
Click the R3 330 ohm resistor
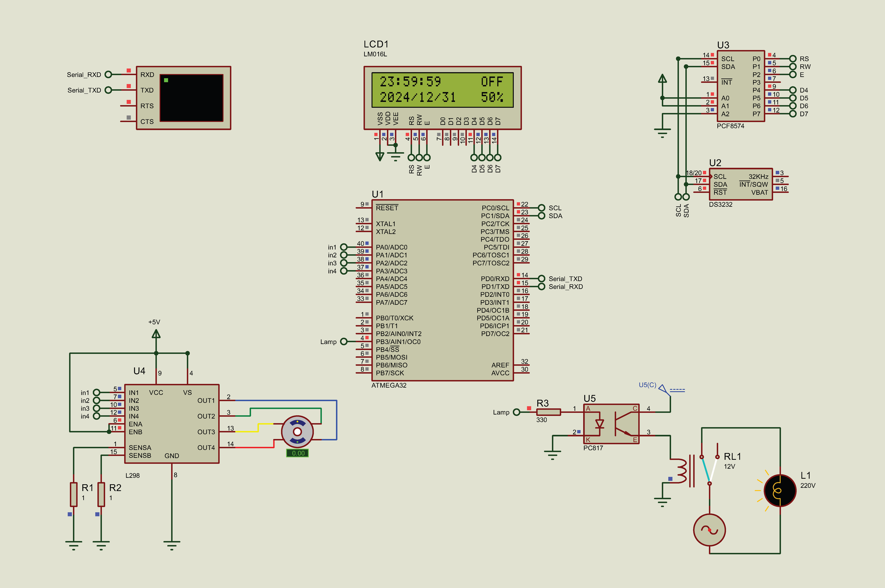549,412
